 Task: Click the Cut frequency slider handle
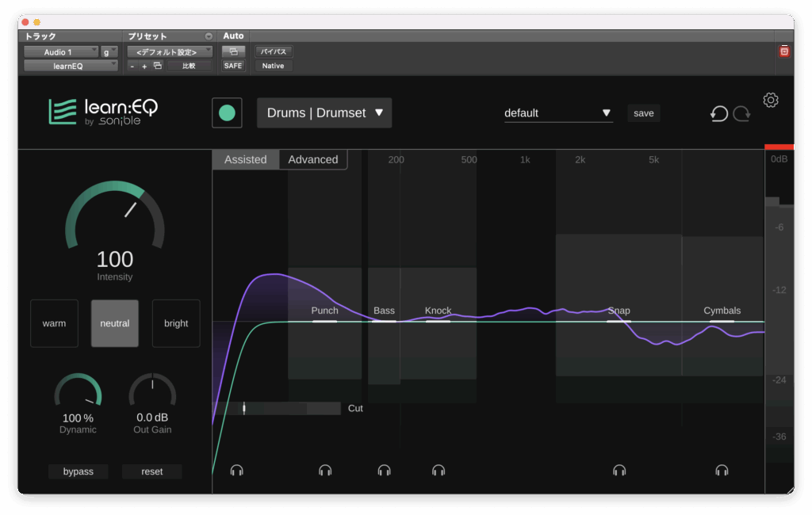point(244,408)
